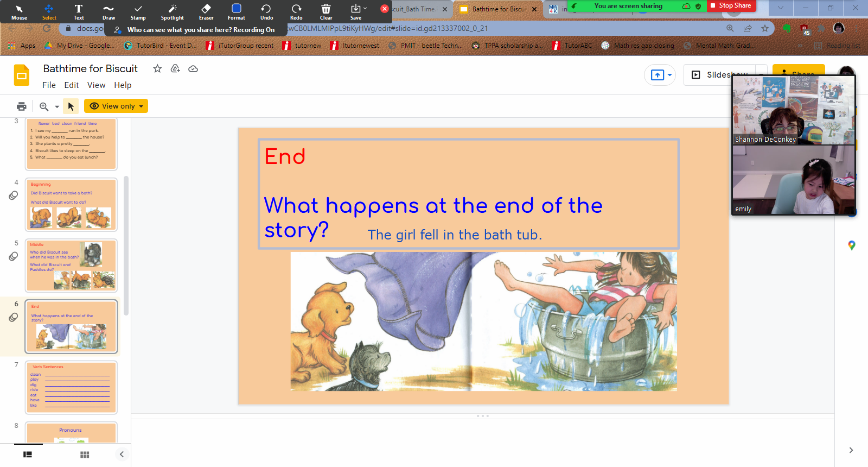Open the Edit menu
The image size is (868, 467).
click(x=72, y=85)
